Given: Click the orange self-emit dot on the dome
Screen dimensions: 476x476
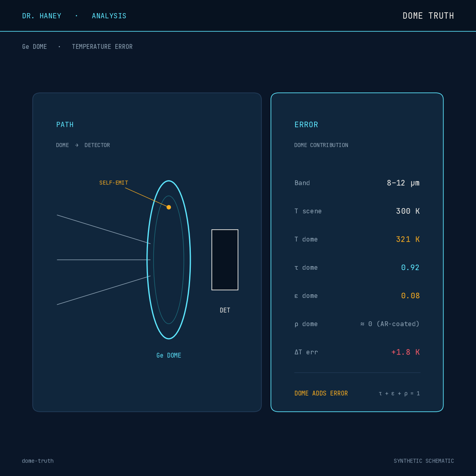Looking at the screenshot, I should tap(169, 207).
